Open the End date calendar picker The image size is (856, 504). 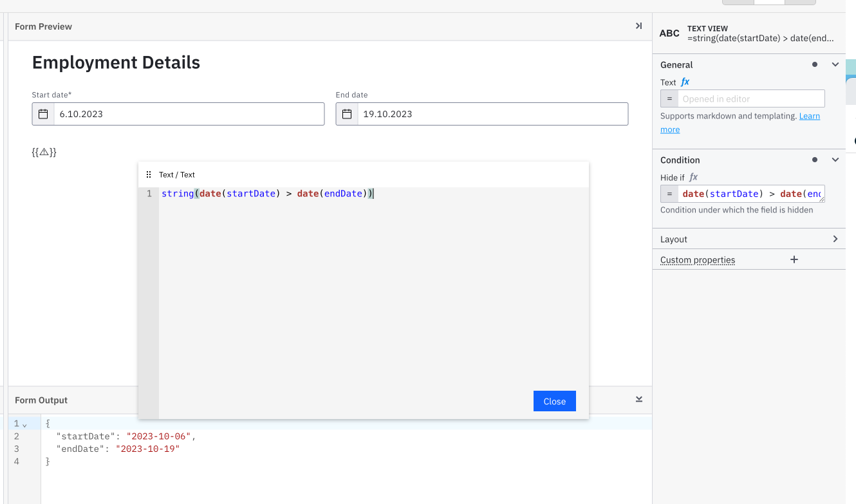click(346, 114)
